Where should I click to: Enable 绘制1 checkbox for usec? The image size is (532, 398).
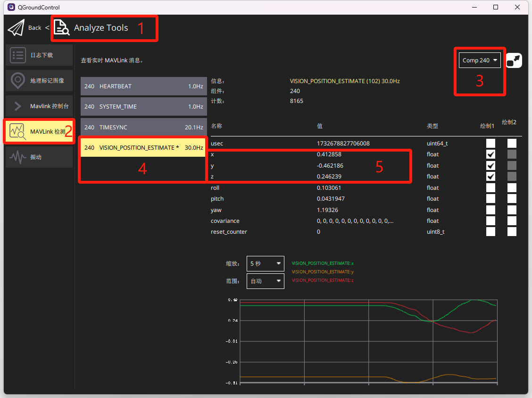click(490, 144)
